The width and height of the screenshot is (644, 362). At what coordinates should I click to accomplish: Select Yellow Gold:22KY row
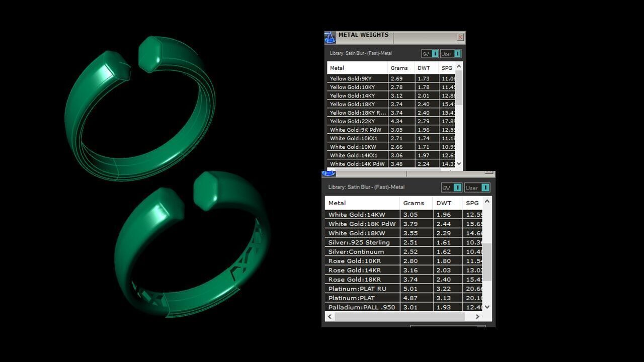(391, 122)
